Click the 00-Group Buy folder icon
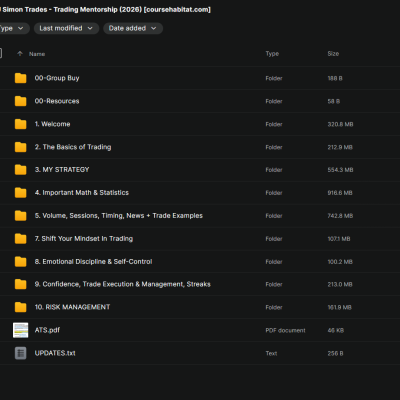 pos(20,78)
